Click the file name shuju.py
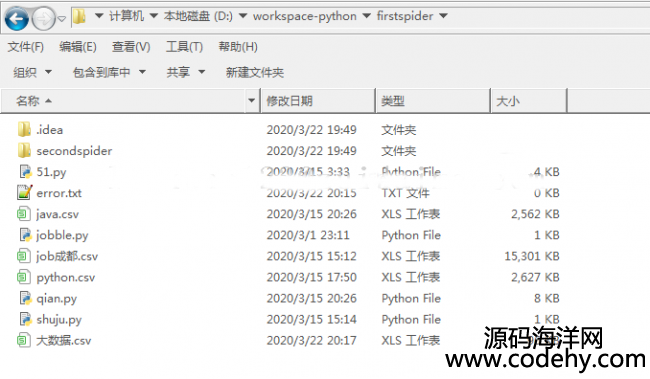 (x=59, y=320)
